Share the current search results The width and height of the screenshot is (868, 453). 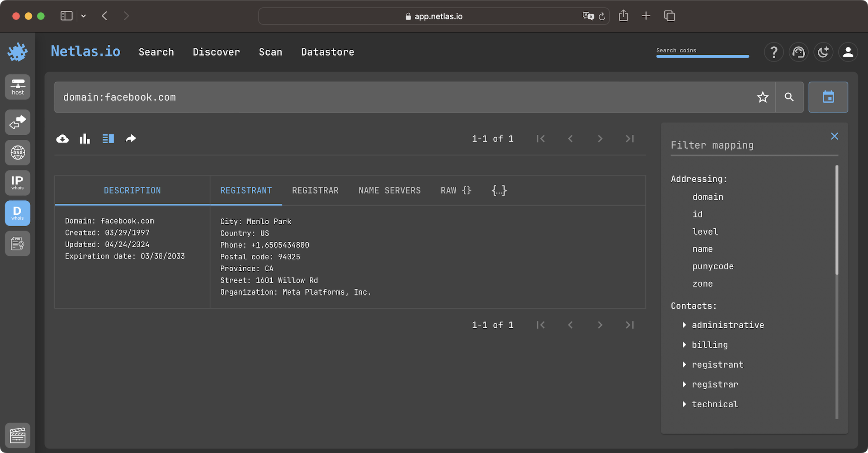pyautogui.click(x=131, y=138)
